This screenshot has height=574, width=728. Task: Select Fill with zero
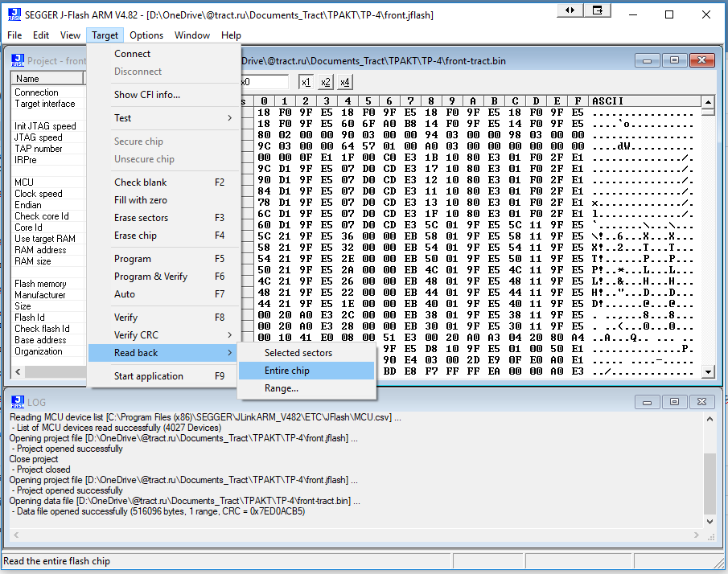tap(163, 200)
